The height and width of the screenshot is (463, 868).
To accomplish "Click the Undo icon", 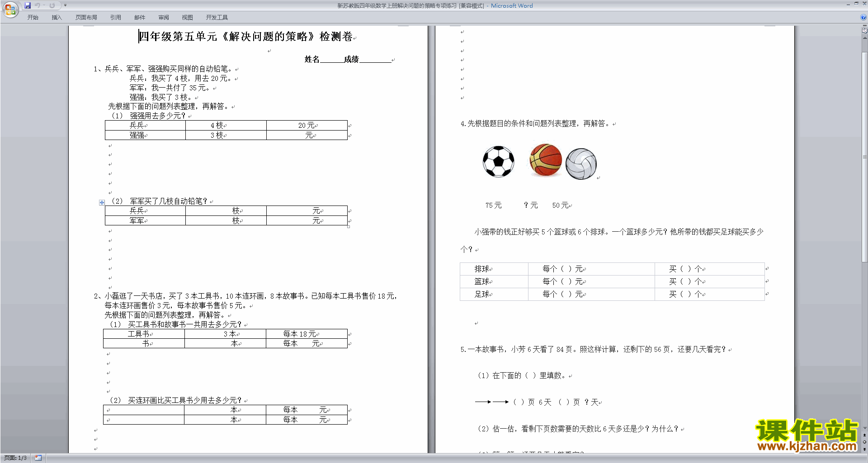I will tap(38, 5).
